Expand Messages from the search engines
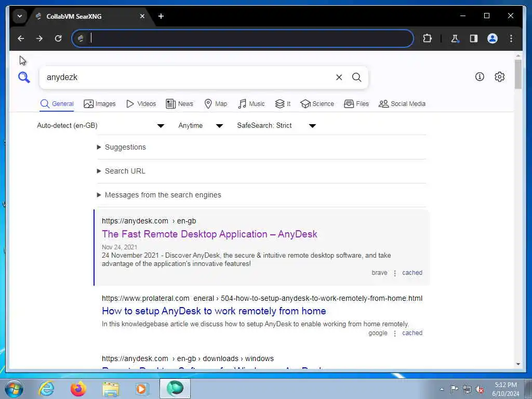The height and width of the screenshot is (399, 532). pos(159,195)
